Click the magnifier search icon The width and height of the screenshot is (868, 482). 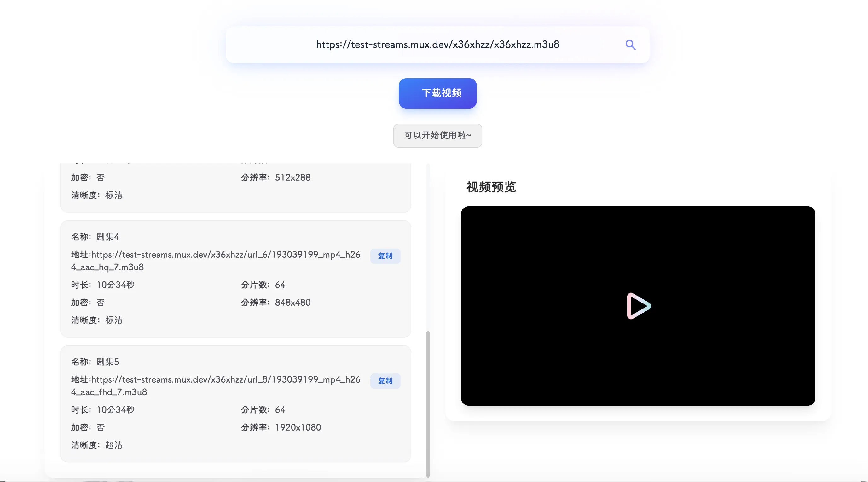click(x=630, y=45)
